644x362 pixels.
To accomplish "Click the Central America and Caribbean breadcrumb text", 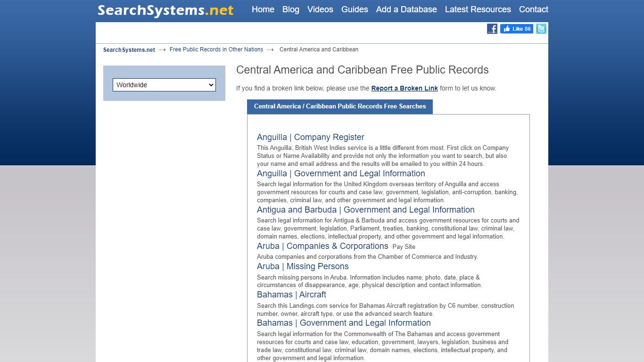I will point(319,49).
